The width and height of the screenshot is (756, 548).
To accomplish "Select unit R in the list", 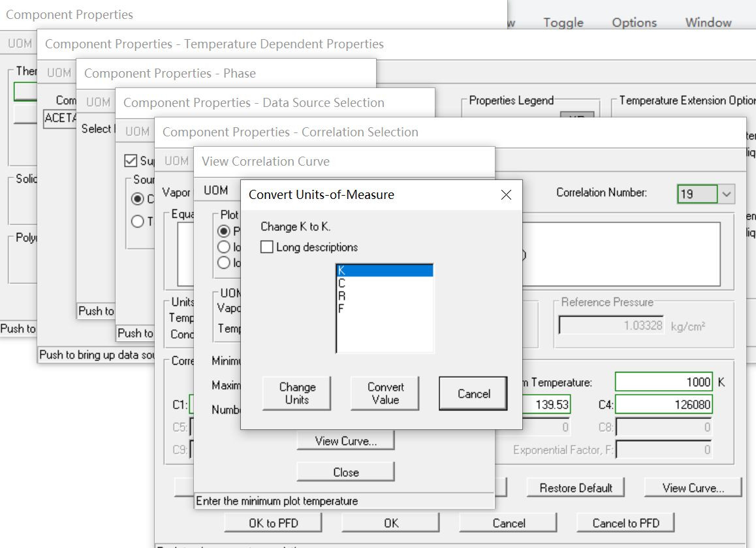I will click(x=385, y=296).
